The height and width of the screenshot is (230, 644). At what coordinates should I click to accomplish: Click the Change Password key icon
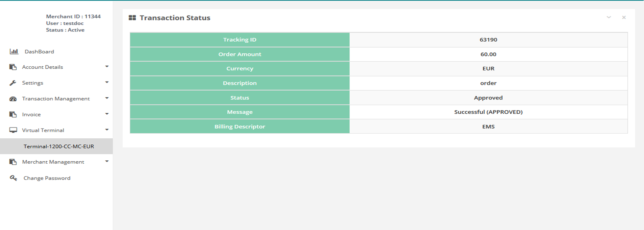[13, 178]
